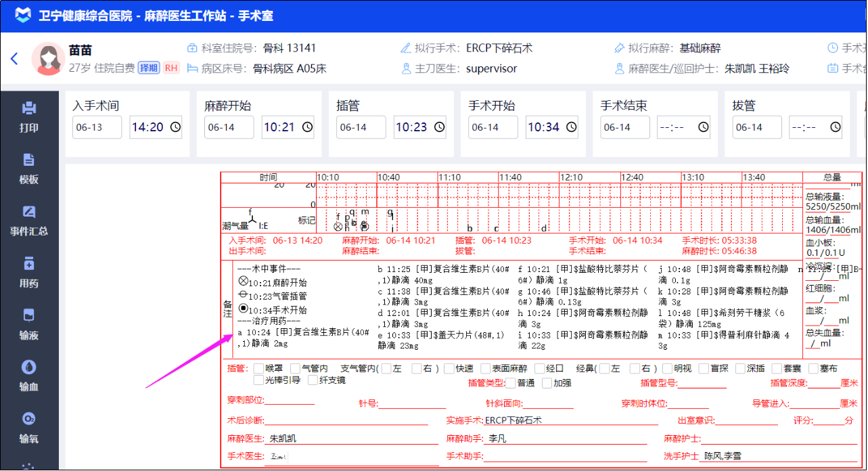This screenshot has width=868, height=471.
Task: Check the 光棒引导 checkbox
Action: click(x=258, y=380)
